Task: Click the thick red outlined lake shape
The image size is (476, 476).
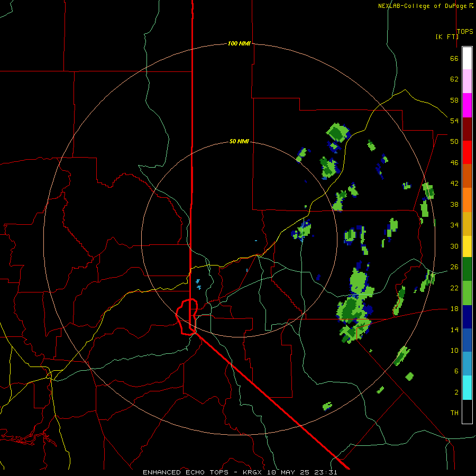Action: (x=187, y=317)
